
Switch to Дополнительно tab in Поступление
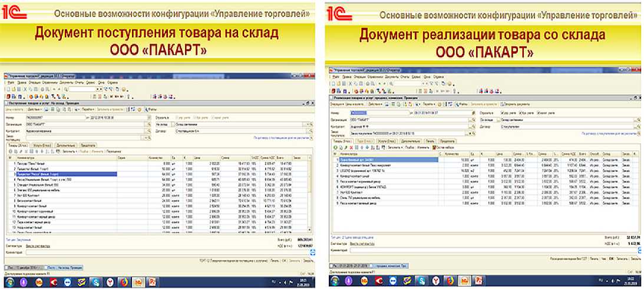(x=66, y=145)
